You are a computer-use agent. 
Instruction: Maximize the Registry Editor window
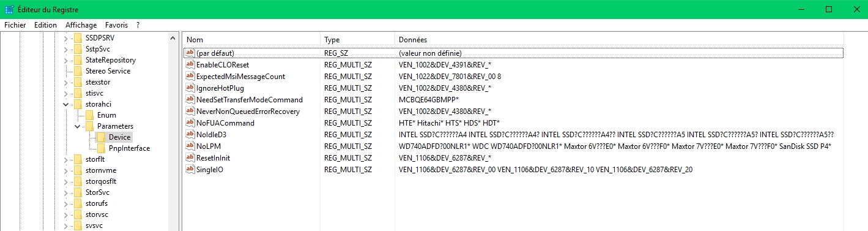829,9
